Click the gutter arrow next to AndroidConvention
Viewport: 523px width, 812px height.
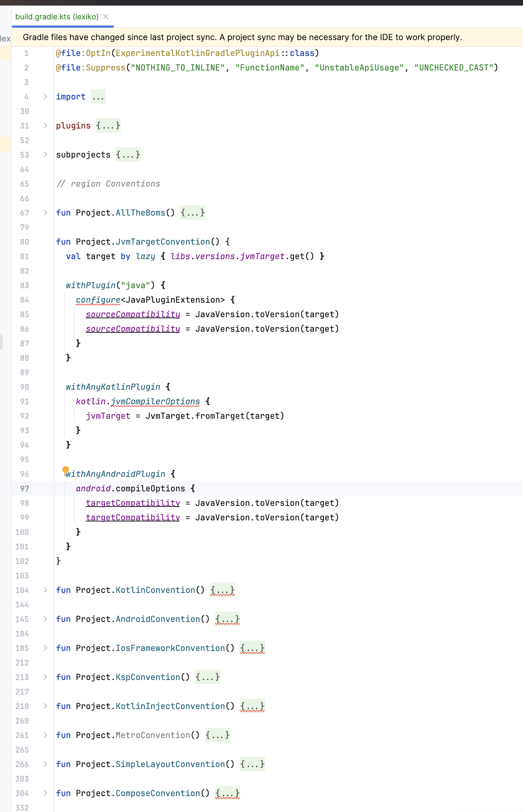click(45, 619)
